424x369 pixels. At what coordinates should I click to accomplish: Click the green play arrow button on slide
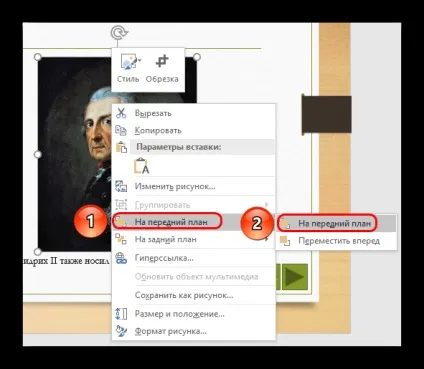(x=295, y=276)
